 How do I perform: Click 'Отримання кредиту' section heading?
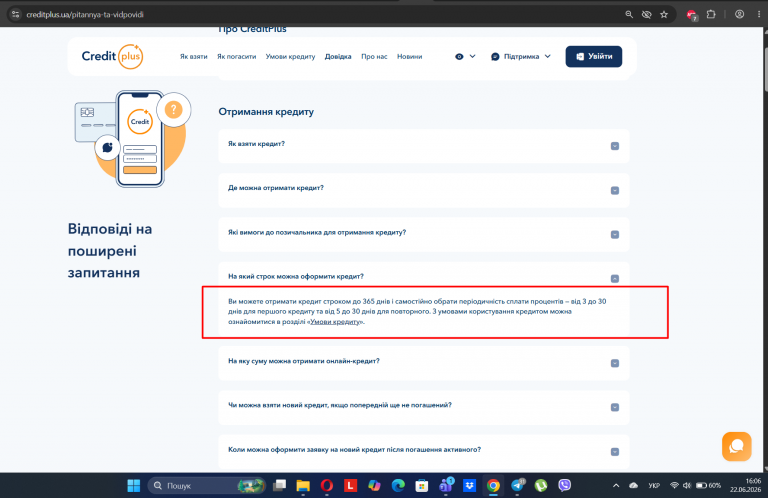click(266, 112)
